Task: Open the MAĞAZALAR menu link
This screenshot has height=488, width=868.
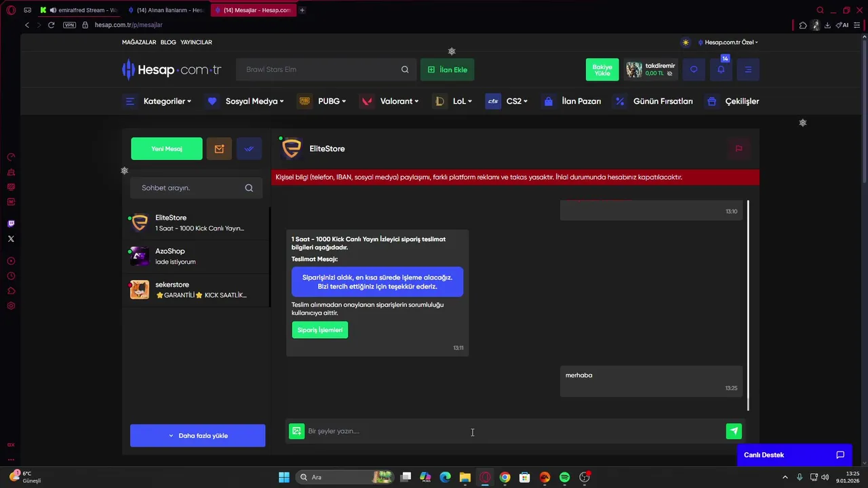Action: 139,42
